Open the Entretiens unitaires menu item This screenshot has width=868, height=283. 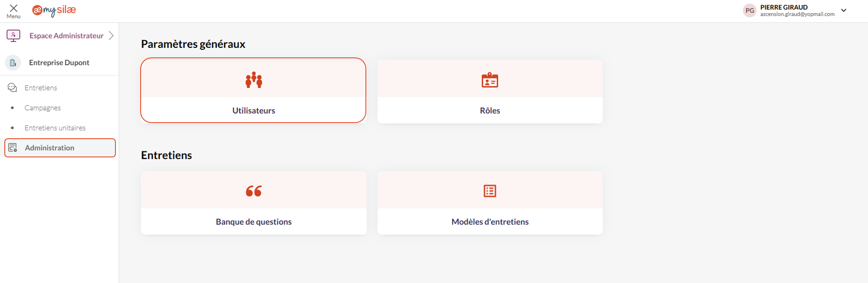coord(55,128)
